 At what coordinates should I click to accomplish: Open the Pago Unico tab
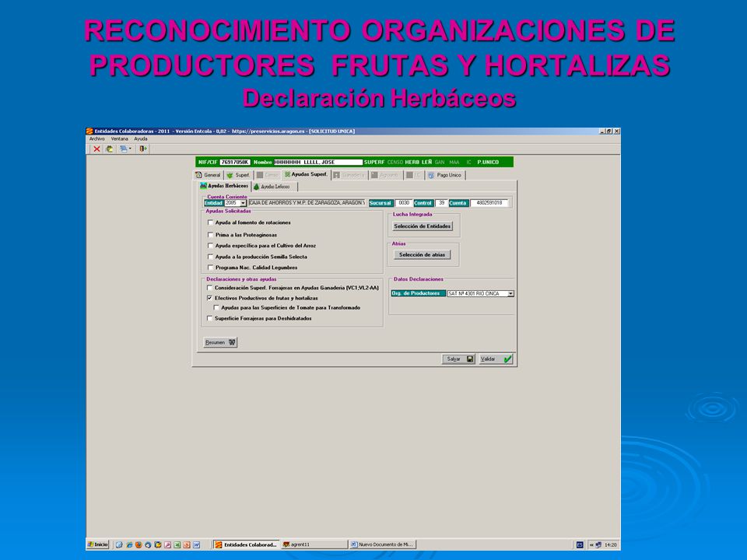445,175
